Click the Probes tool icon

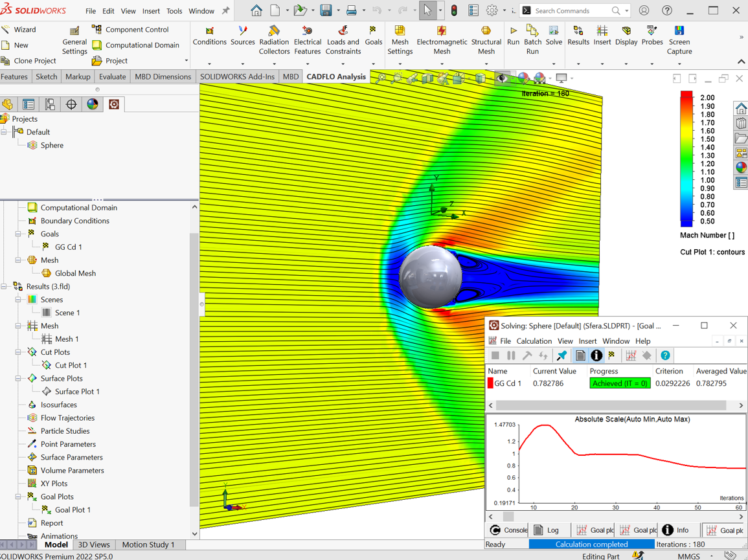click(652, 36)
